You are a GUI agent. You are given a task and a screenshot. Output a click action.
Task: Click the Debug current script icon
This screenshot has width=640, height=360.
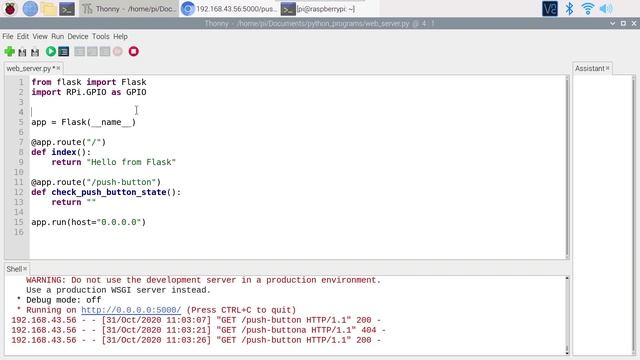[64, 51]
